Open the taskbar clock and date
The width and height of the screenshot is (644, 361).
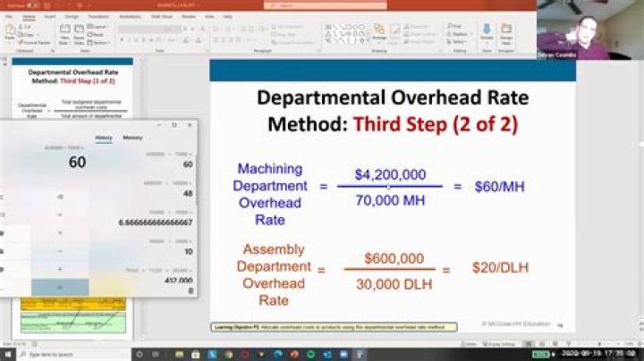(598, 354)
